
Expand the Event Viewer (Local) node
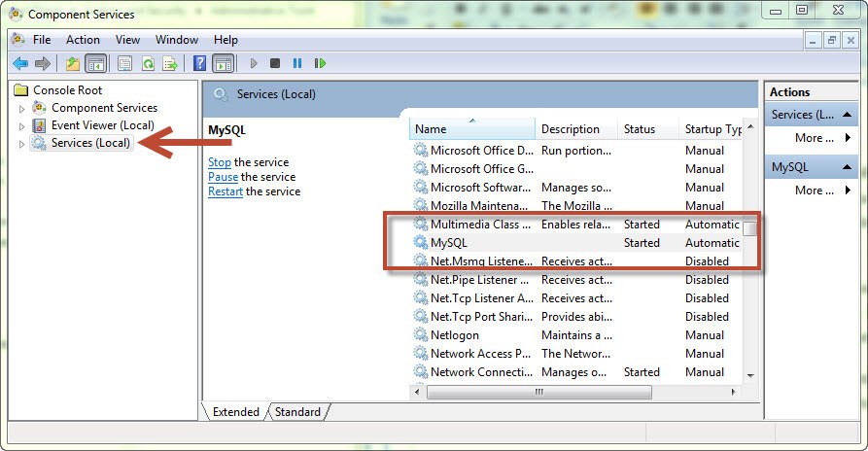click(21, 126)
